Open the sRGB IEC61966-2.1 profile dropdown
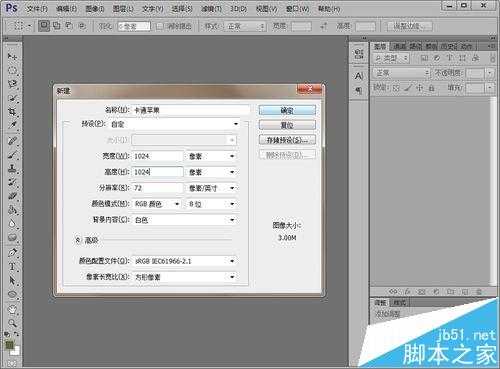The width and height of the screenshot is (500, 369). pyautogui.click(x=184, y=261)
